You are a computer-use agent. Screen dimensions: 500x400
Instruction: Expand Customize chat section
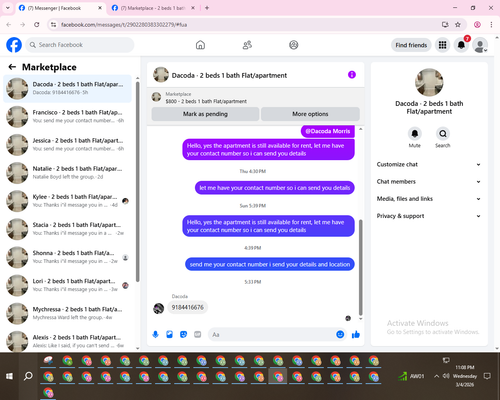pyautogui.click(x=429, y=164)
